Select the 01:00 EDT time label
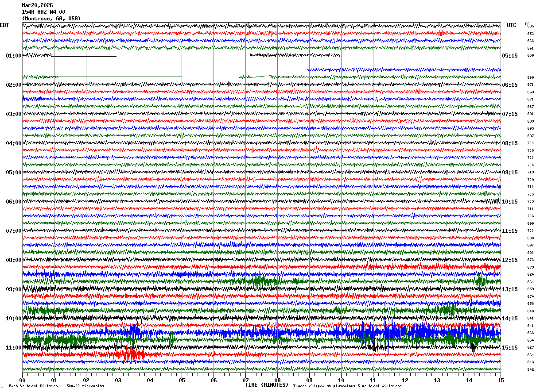The height and width of the screenshot is (392, 536). click(x=14, y=56)
